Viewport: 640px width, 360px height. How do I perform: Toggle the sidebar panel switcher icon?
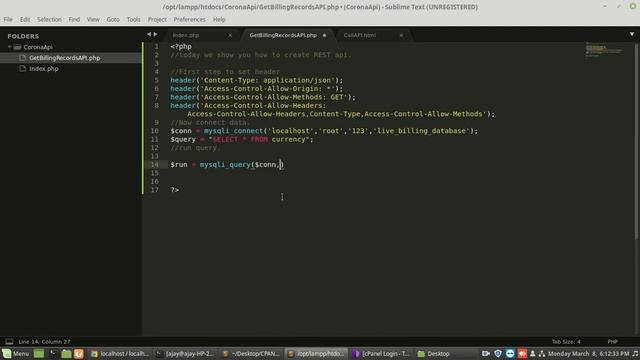point(9,342)
